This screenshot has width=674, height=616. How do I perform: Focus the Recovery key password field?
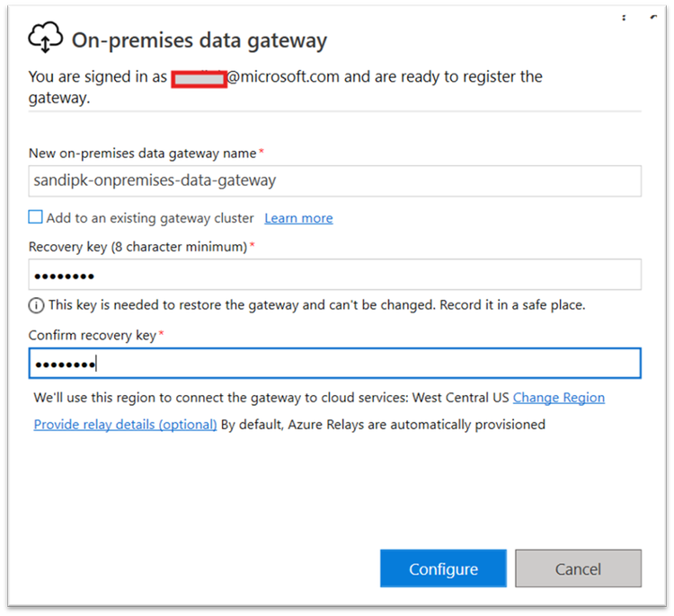pyautogui.click(x=334, y=275)
